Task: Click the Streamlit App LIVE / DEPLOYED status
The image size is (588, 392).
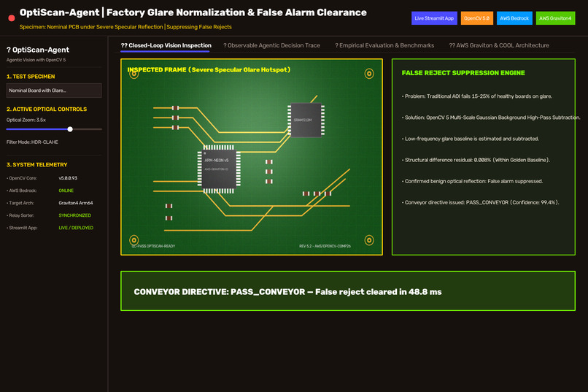Action: click(x=76, y=228)
